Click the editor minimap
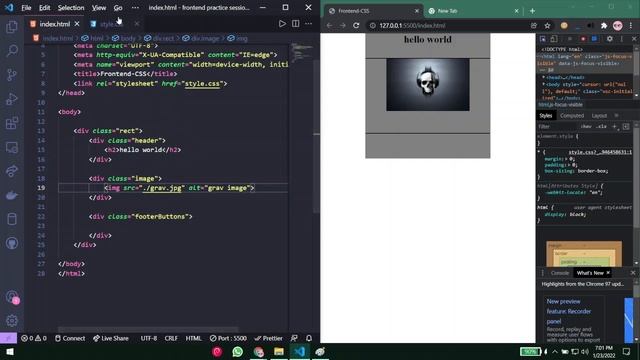 pos(302,53)
